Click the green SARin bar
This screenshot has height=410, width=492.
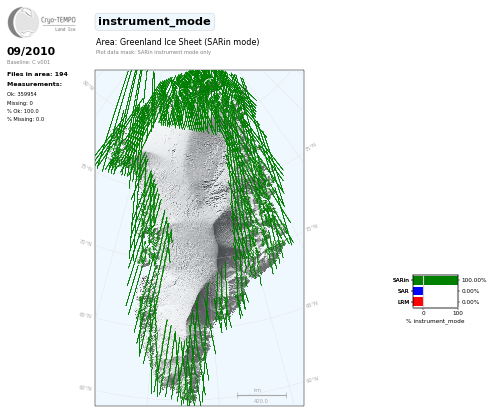pyautogui.click(x=435, y=280)
